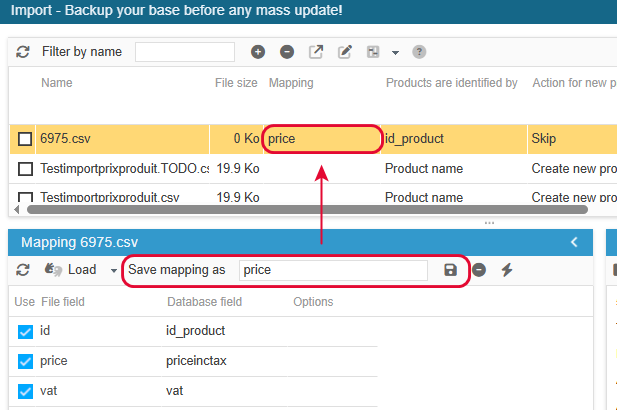Collapse the Mapping 6975.csv panel chevron
617x410 pixels.
tap(574, 242)
